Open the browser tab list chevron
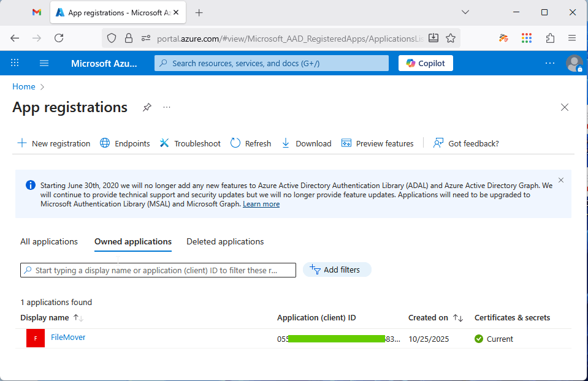The width and height of the screenshot is (588, 381). (x=465, y=12)
